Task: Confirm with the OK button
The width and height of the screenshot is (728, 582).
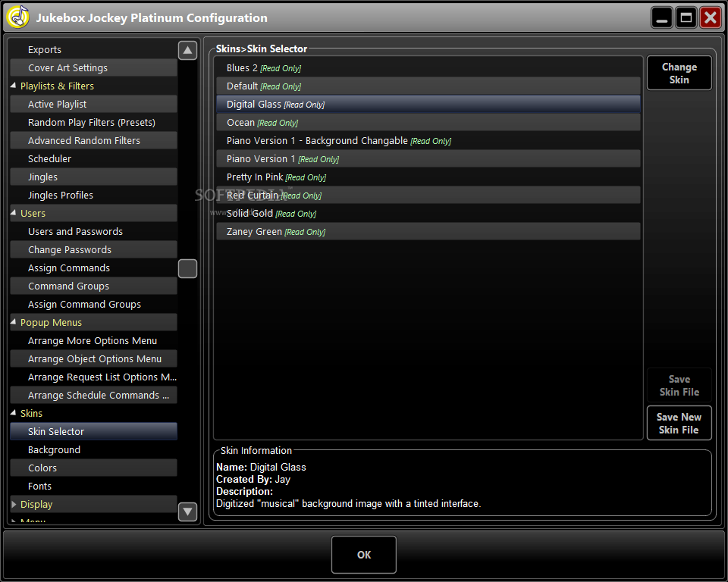Action: pos(364,555)
